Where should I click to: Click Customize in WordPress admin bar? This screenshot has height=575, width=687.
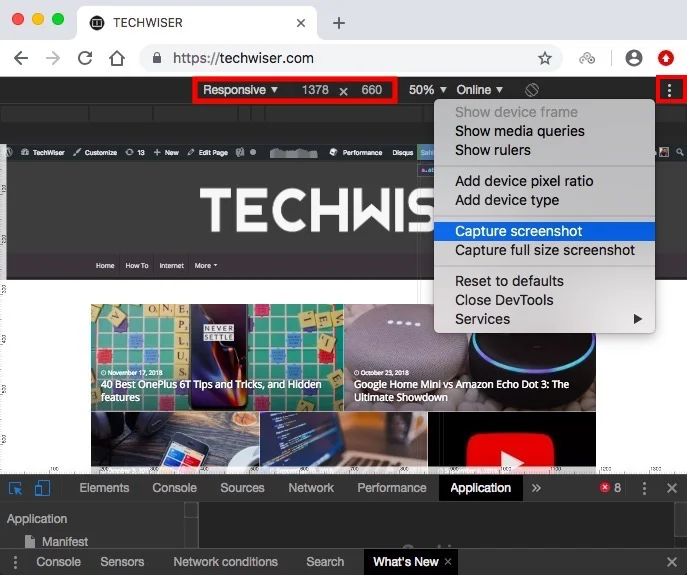click(x=95, y=153)
